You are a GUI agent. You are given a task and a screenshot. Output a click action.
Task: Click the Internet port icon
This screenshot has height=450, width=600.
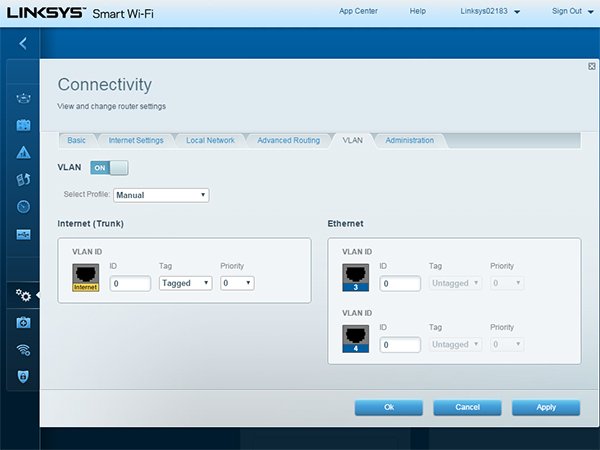click(86, 277)
